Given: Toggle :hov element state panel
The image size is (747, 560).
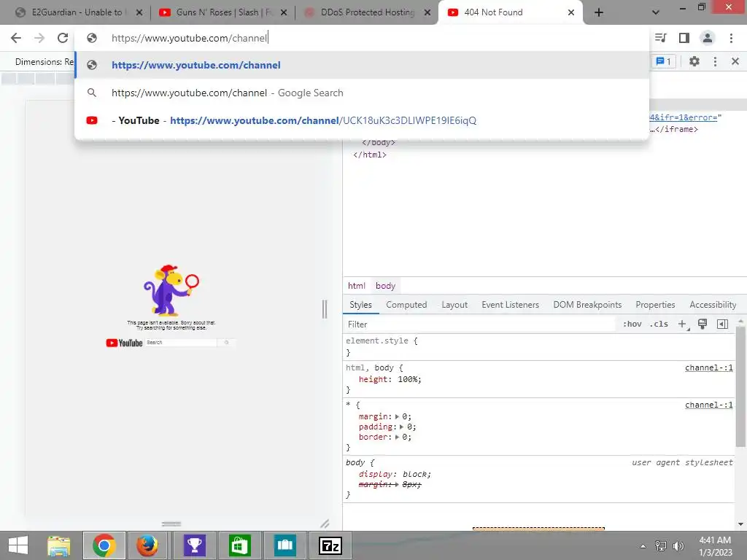Looking at the screenshot, I should click(632, 324).
